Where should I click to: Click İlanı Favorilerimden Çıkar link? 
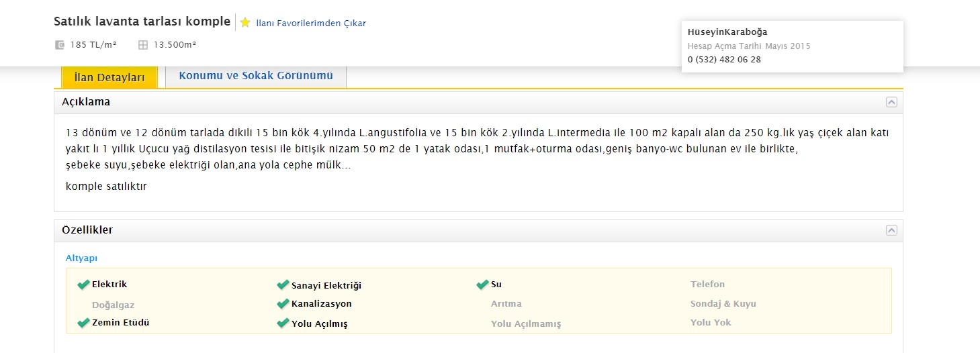(311, 23)
